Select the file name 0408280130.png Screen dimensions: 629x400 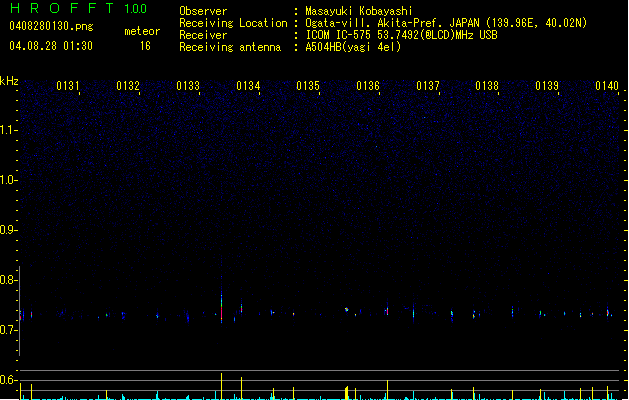51,26
